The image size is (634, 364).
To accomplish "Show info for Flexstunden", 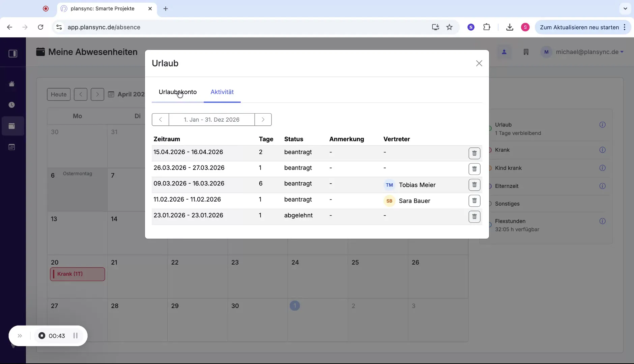I will pyautogui.click(x=602, y=221).
